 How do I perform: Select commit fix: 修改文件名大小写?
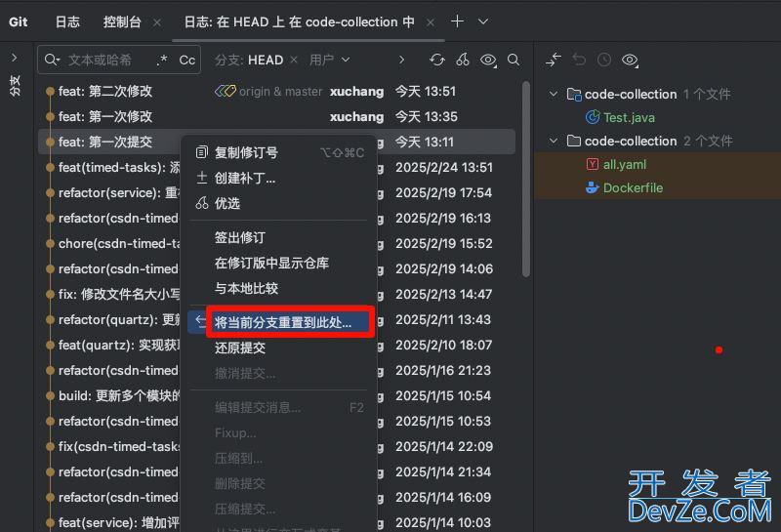276,294
